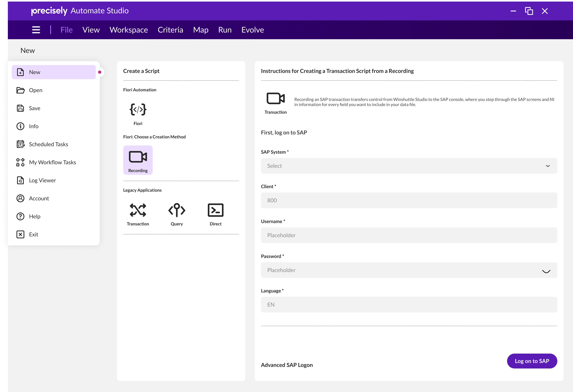573x392 pixels.
Task: Select Log Viewer in the sidebar
Action: (42, 180)
